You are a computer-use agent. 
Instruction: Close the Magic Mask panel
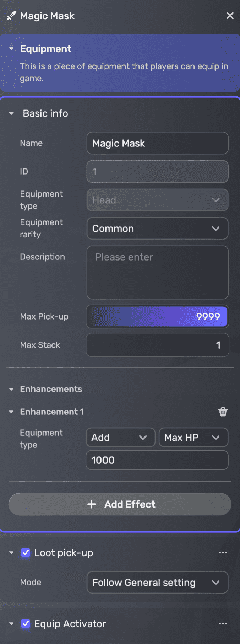(230, 16)
